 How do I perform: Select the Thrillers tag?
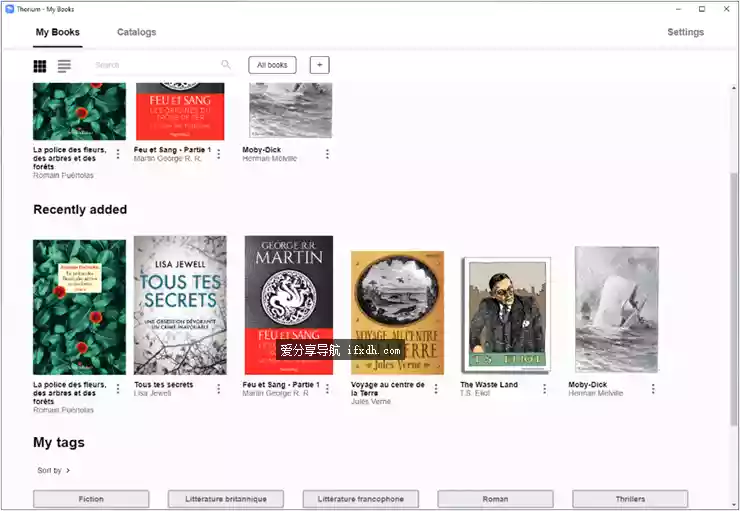pyautogui.click(x=629, y=499)
